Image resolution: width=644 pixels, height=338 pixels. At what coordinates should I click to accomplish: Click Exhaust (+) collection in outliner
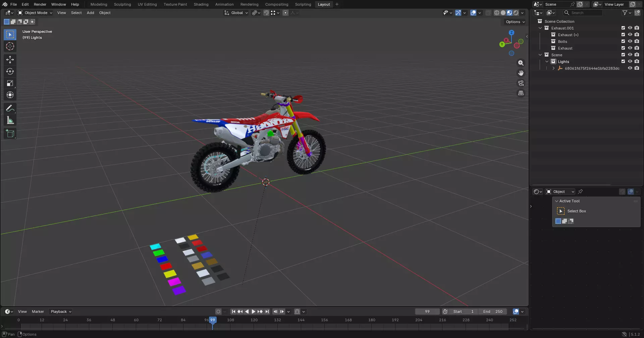[568, 35]
